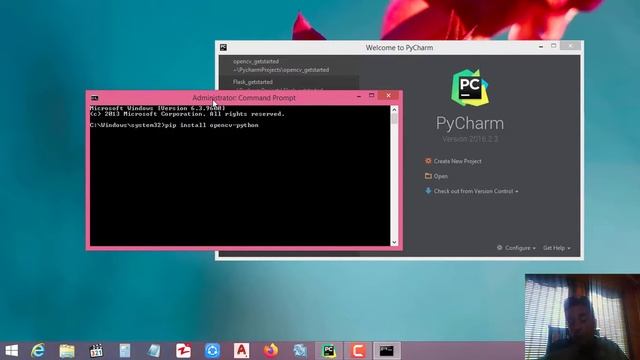640x360 pixels.
Task: Open the tilted blue sheet taskbar icon
Action: 154,351
